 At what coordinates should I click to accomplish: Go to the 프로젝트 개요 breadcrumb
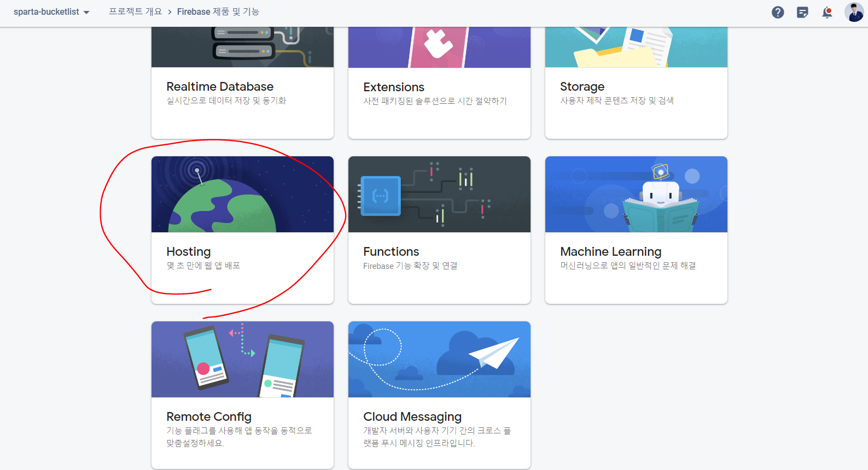tap(135, 11)
